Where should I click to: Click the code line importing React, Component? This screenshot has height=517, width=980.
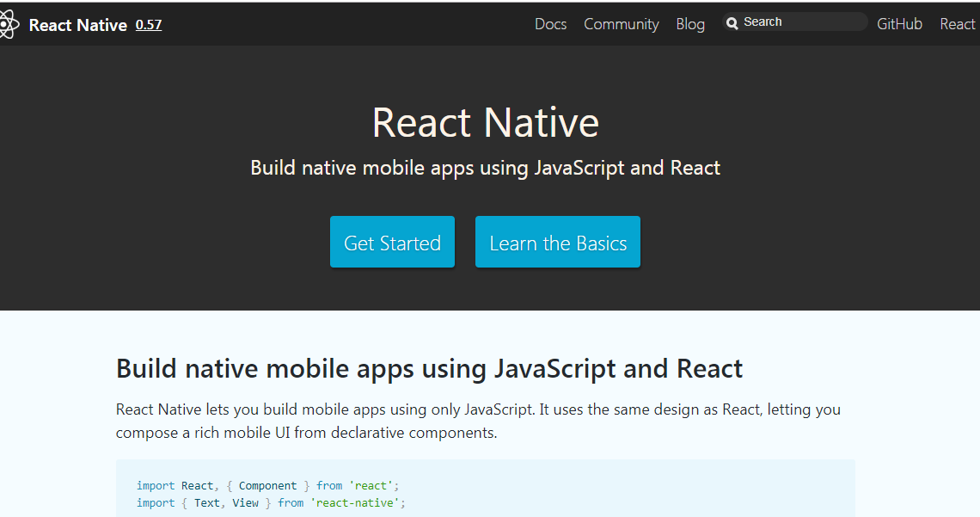click(x=267, y=486)
